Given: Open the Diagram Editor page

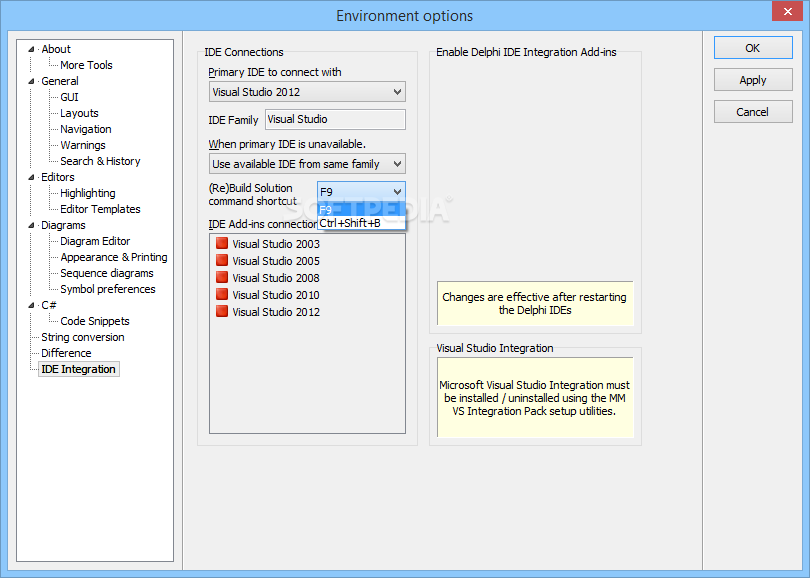Looking at the screenshot, I should coord(95,241).
